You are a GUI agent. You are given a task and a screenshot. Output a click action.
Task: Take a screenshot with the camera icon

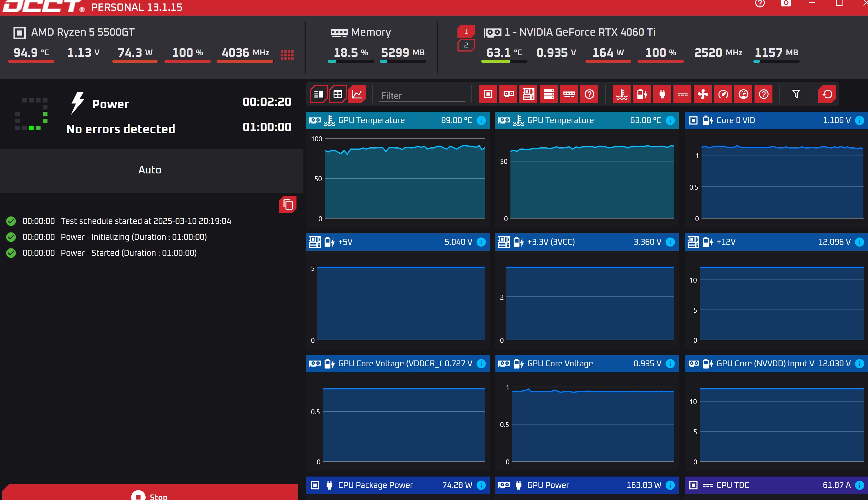coord(786,3)
